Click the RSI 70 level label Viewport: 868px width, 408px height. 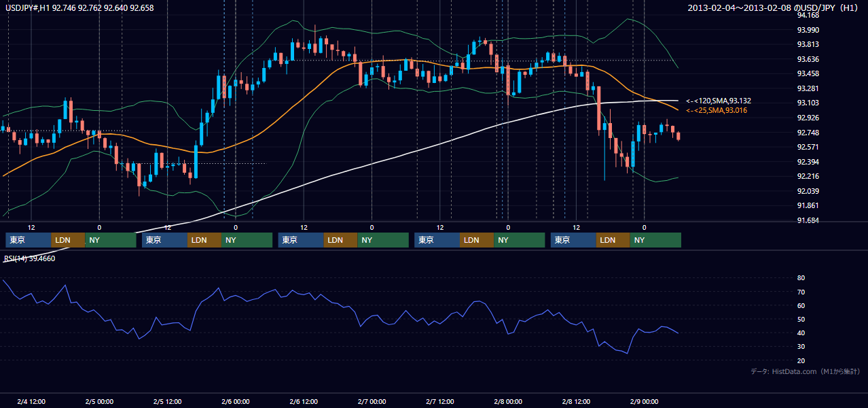point(801,292)
